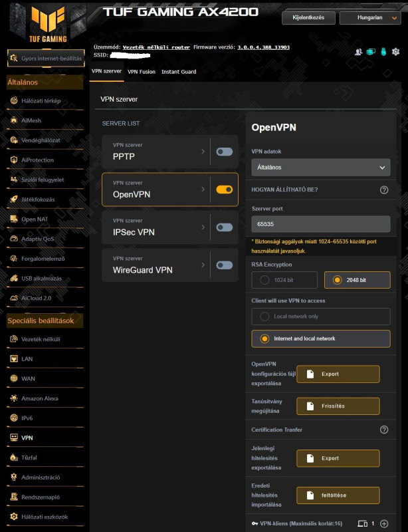Open help for Hogyan állítható be
Viewport: 408px width, 532px height.
(x=384, y=190)
